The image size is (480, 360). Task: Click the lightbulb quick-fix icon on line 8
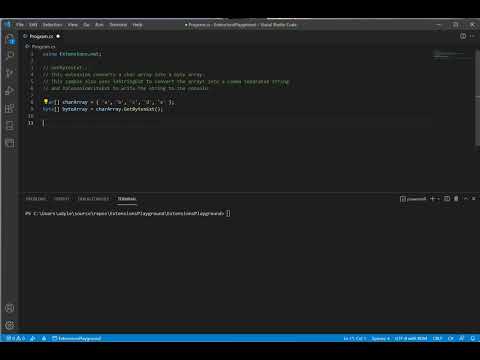46,101
